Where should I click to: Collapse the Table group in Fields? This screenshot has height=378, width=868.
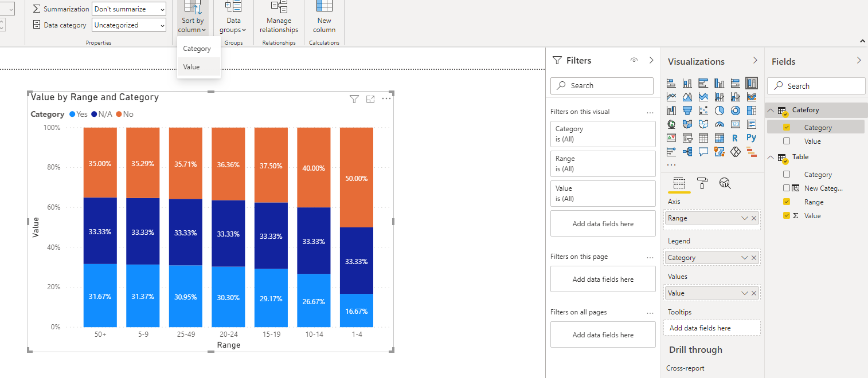[771, 157]
